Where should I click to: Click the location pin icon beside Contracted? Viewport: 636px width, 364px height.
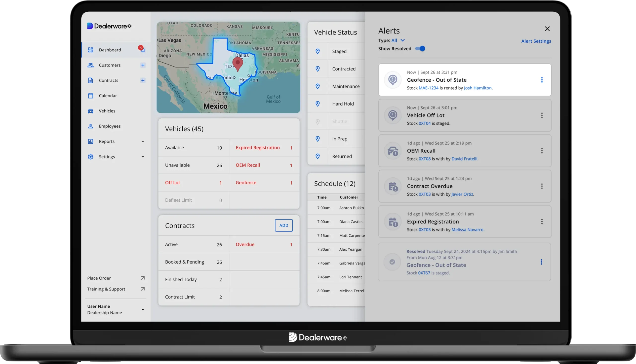(x=318, y=69)
